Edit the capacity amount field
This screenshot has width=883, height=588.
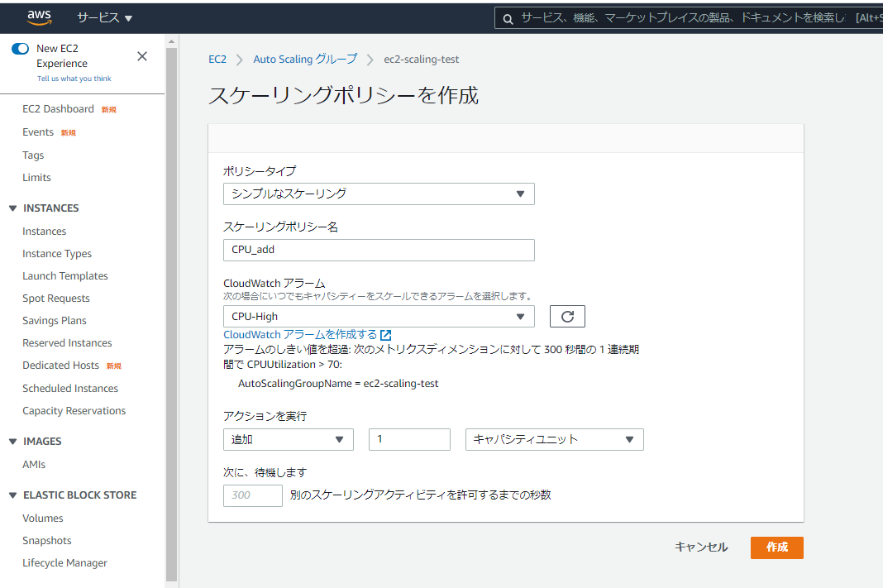409,440
